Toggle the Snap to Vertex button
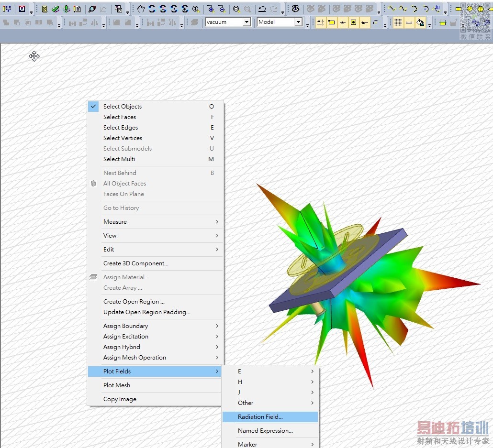The image size is (493, 448). pos(331,22)
